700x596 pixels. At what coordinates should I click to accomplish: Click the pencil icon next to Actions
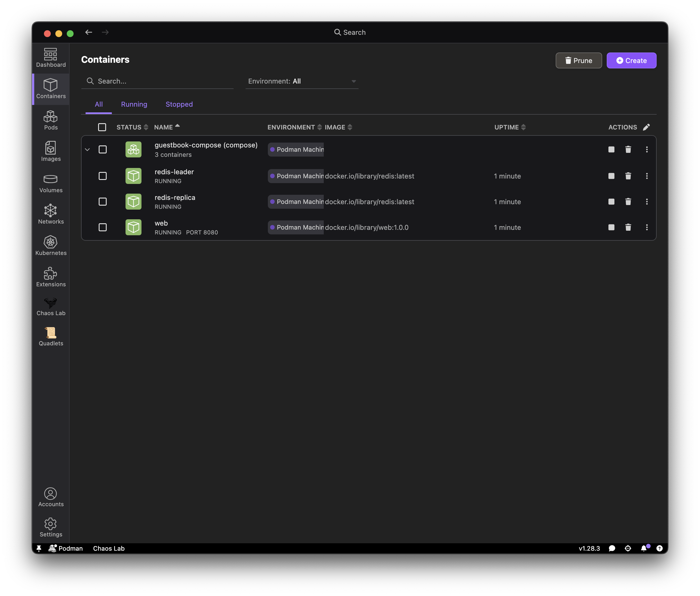pos(646,127)
